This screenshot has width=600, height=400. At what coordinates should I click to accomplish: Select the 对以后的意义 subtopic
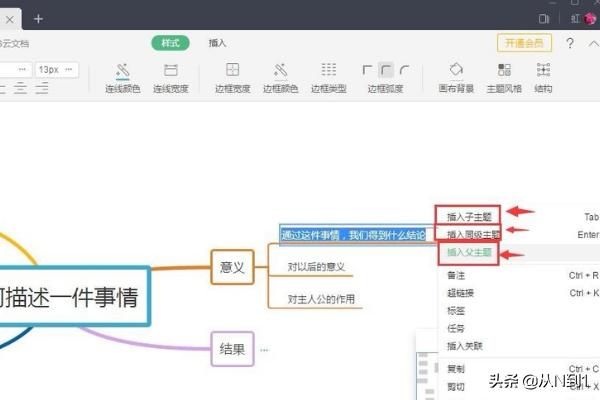(316, 267)
